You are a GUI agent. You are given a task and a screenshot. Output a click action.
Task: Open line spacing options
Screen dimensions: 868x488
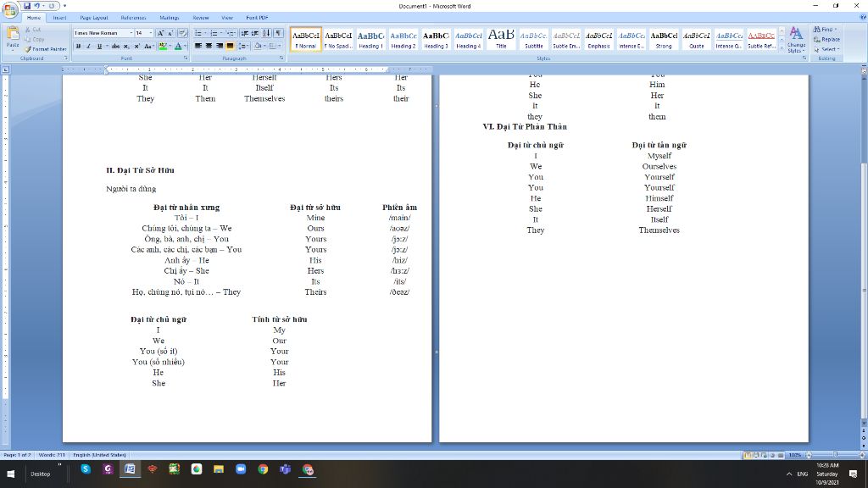[243, 46]
